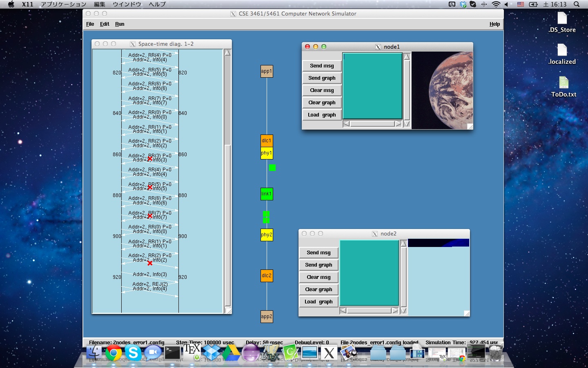Open the simulator's File menu

pos(90,24)
